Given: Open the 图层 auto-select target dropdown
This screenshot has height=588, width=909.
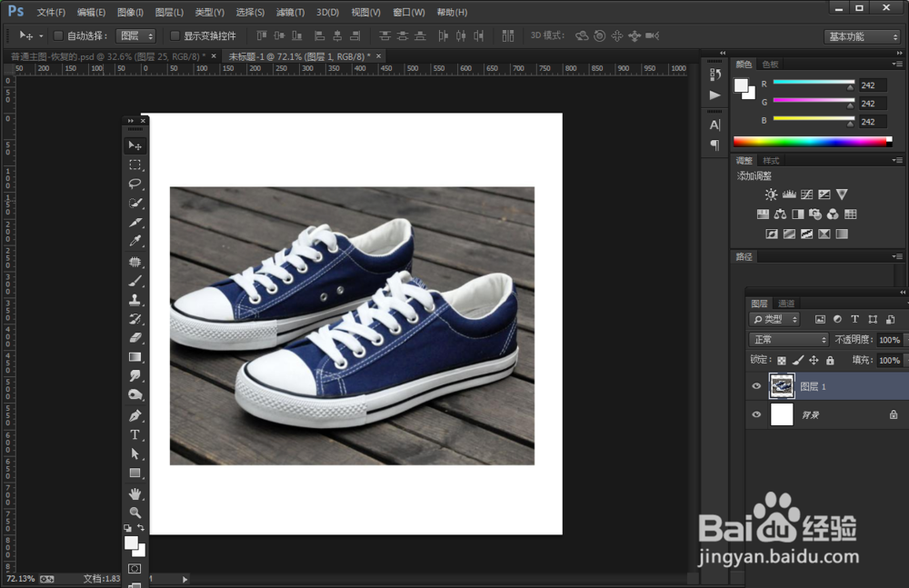Looking at the screenshot, I should (136, 36).
